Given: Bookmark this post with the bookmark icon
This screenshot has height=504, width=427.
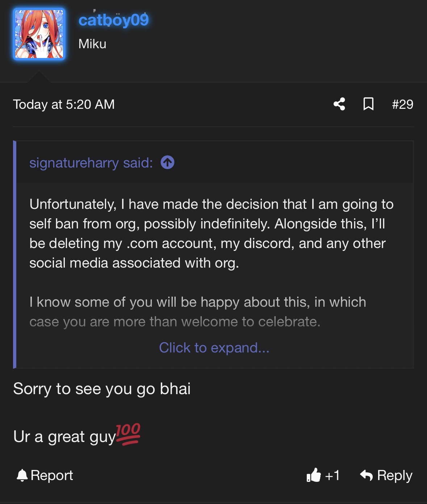Looking at the screenshot, I should point(368,104).
